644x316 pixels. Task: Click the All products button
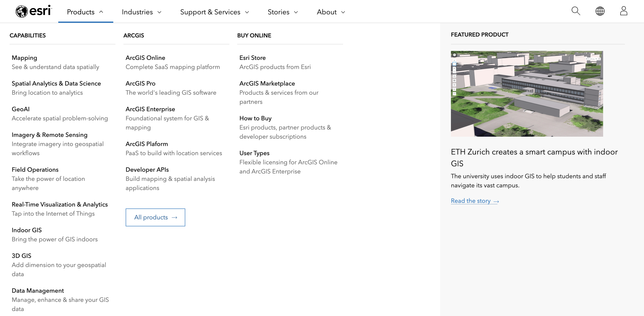point(155,217)
